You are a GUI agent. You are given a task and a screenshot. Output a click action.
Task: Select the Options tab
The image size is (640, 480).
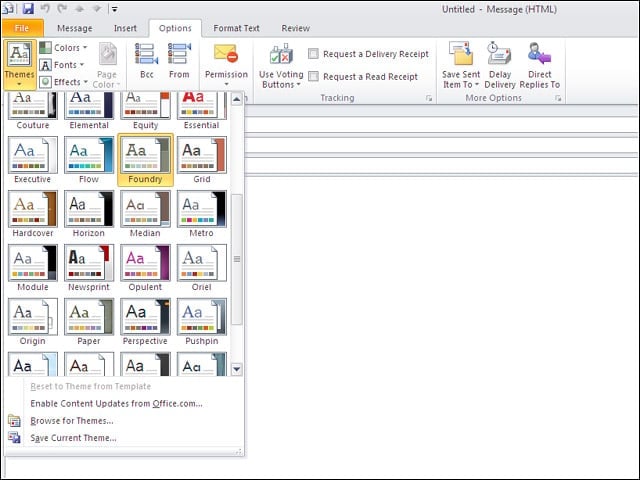coord(175,28)
